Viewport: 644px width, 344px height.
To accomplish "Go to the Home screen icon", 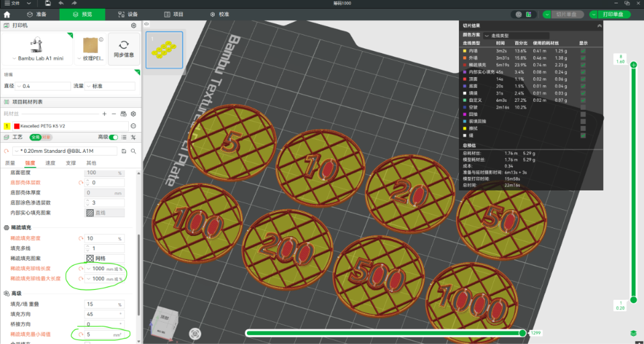I will pyautogui.click(x=7, y=14).
